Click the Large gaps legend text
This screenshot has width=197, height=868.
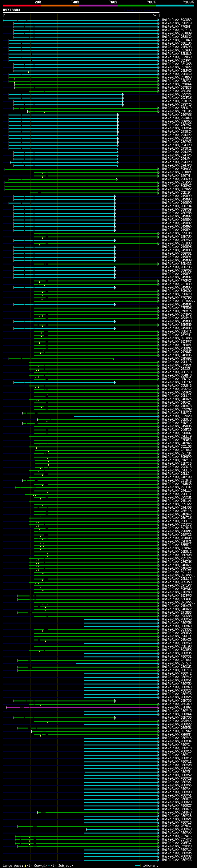[13, 866]
